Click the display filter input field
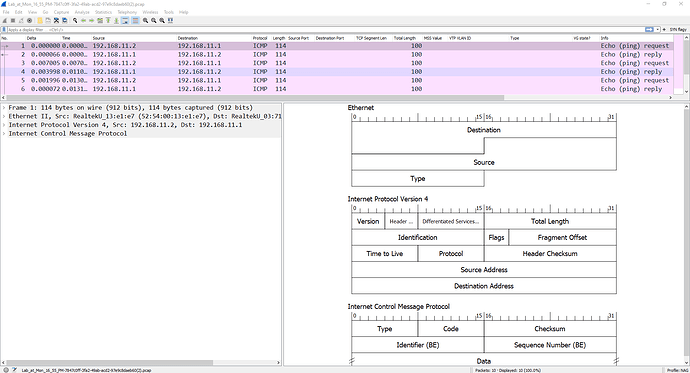 tap(326, 29)
